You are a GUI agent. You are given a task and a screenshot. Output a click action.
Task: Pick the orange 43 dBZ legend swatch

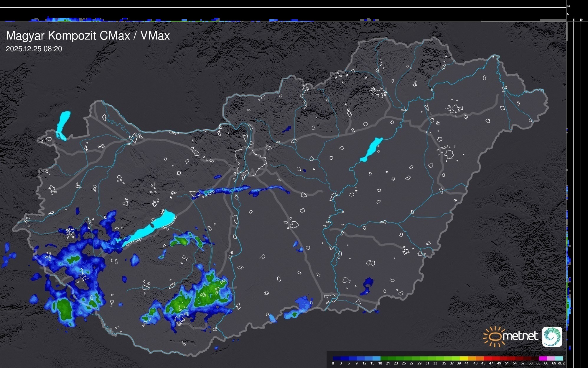[480, 358]
